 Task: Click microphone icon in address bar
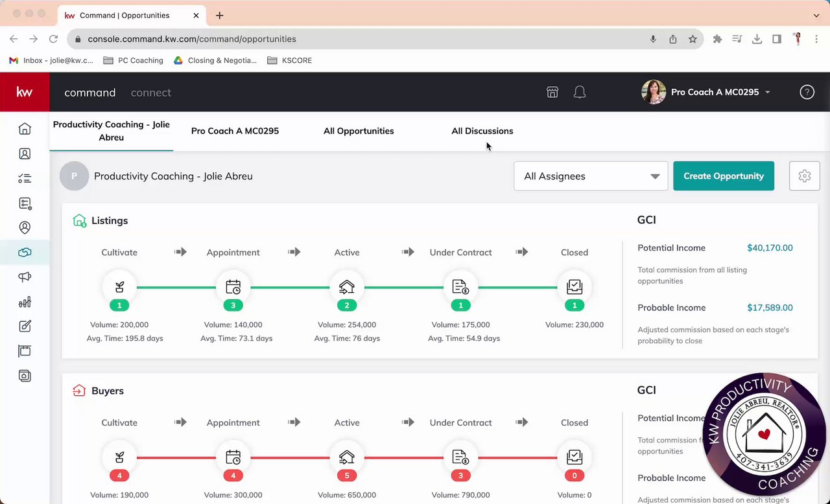pyautogui.click(x=653, y=39)
